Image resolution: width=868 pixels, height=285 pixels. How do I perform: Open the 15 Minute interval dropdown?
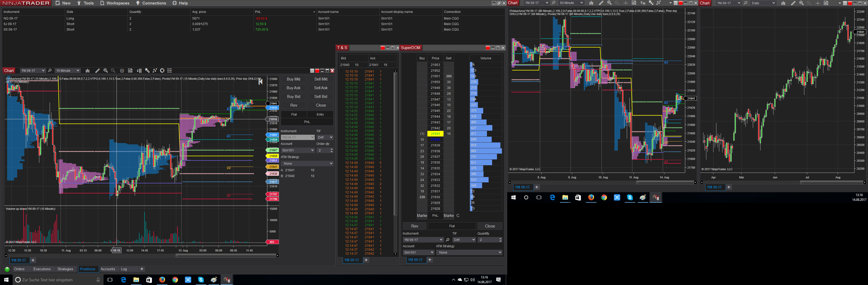(x=68, y=71)
